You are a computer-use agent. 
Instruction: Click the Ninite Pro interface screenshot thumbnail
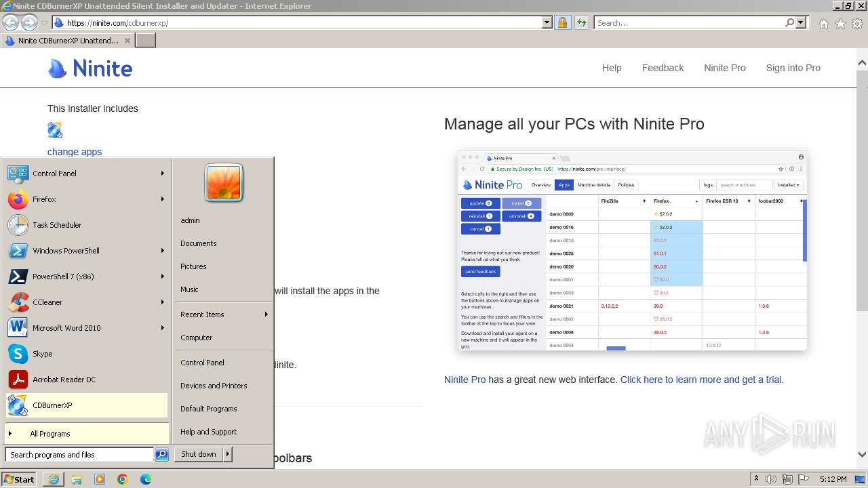(632, 251)
